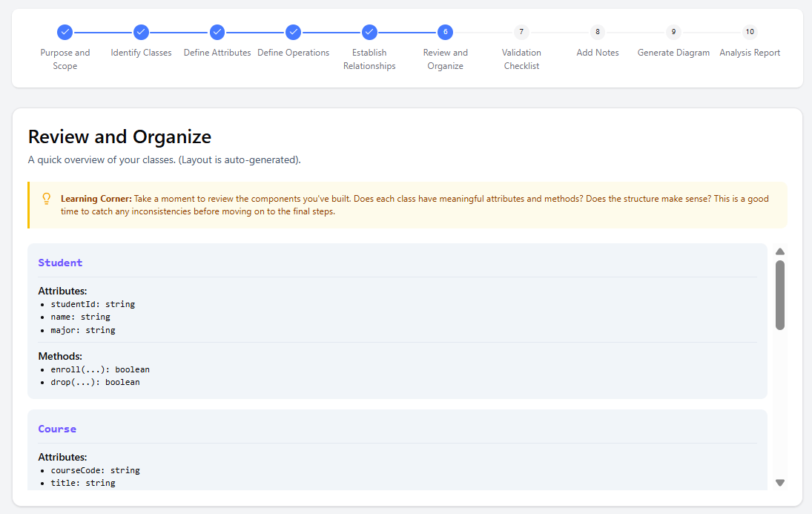This screenshot has width=812, height=514.
Task: Select the Student class heading
Action: (x=60, y=263)
